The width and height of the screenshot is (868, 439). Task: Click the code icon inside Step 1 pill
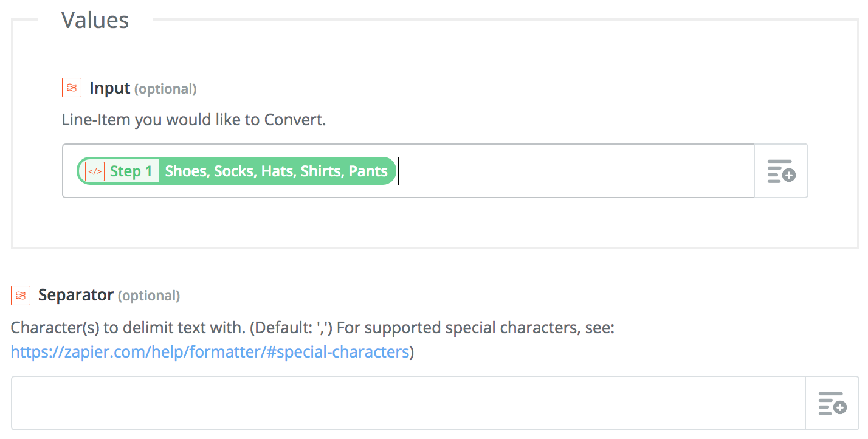click(95, 171)
